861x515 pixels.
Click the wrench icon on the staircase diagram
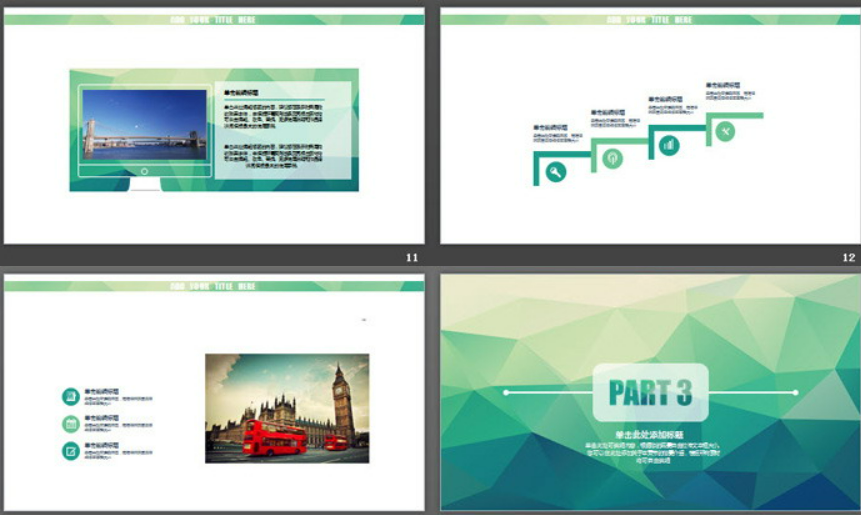pyautogui.click(x=556, y=171)
